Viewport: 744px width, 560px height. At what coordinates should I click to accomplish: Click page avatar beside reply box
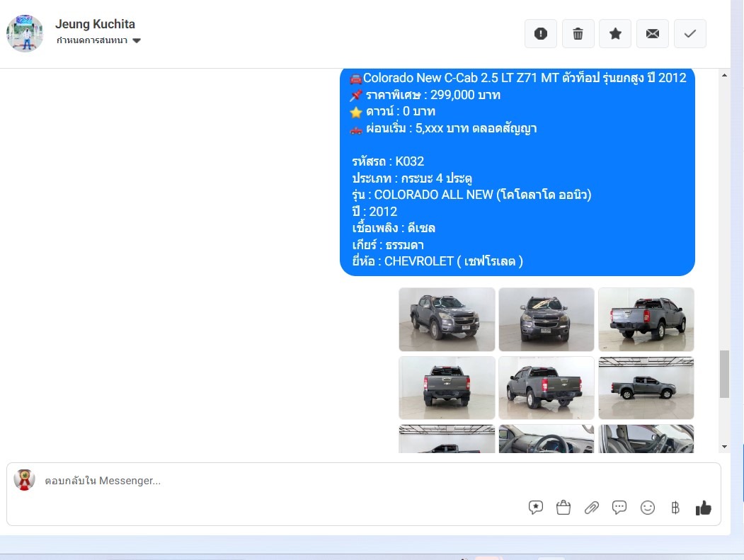[24, 480]
